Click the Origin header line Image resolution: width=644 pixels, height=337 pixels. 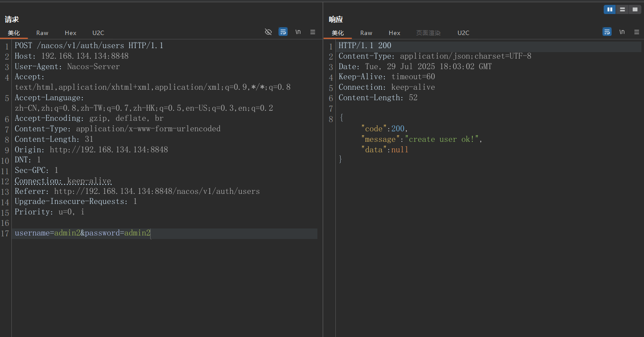(x=91, y=150)
